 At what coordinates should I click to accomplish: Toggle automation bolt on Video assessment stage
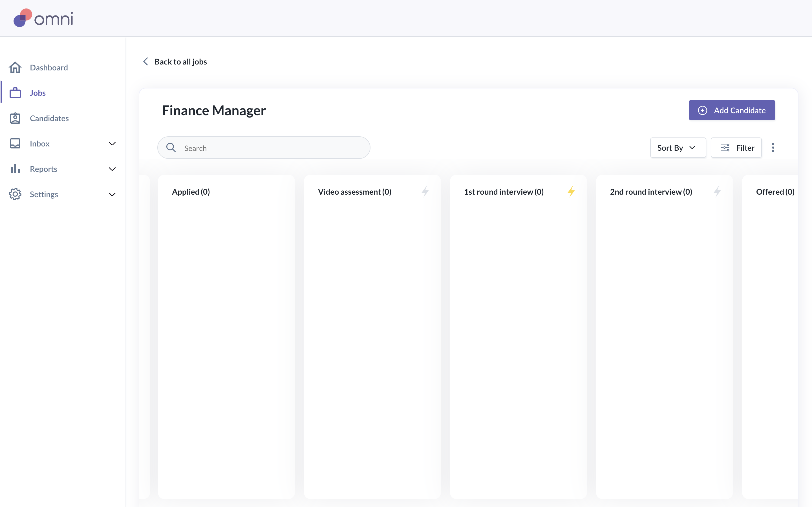(x=425, y=192)
